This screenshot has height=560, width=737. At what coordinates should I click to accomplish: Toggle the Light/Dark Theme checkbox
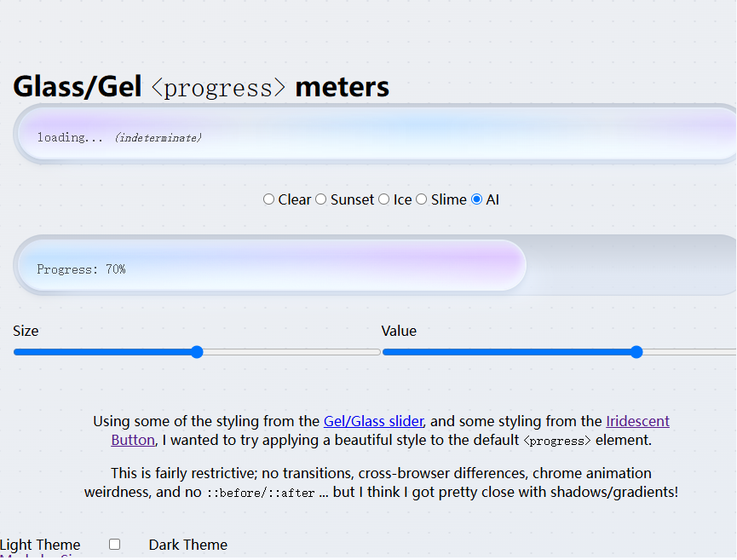(115, 545)
